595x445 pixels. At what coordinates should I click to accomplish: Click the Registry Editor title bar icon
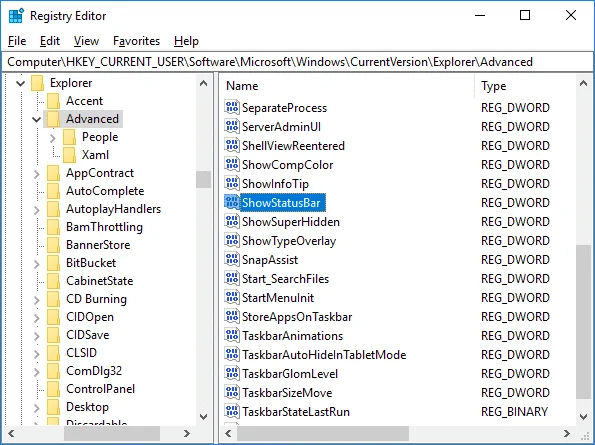pos(16,16)
